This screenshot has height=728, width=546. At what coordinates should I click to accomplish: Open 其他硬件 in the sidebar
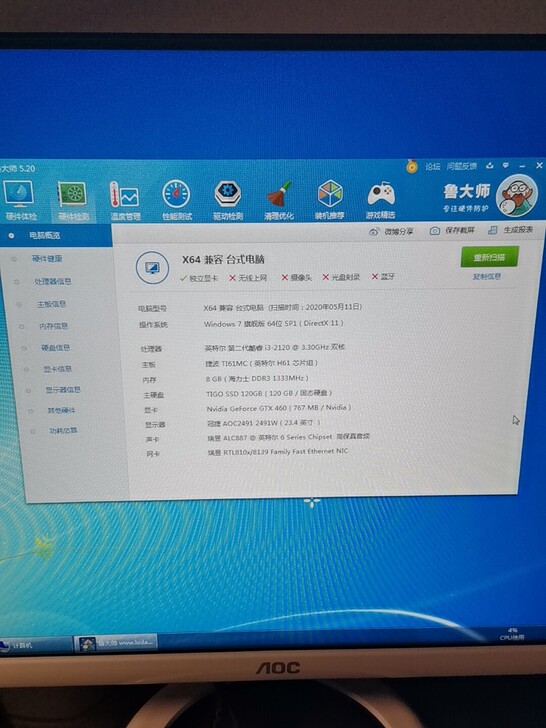tap(61, 410)
